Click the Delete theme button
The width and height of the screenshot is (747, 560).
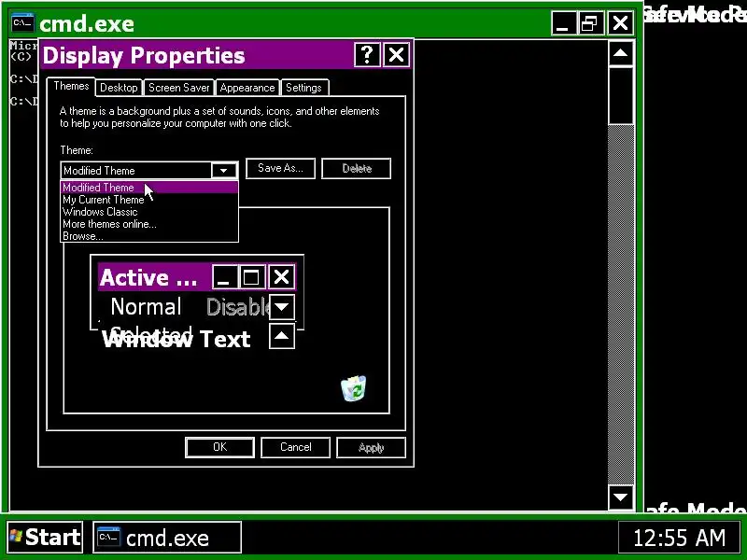coord(357,169)
